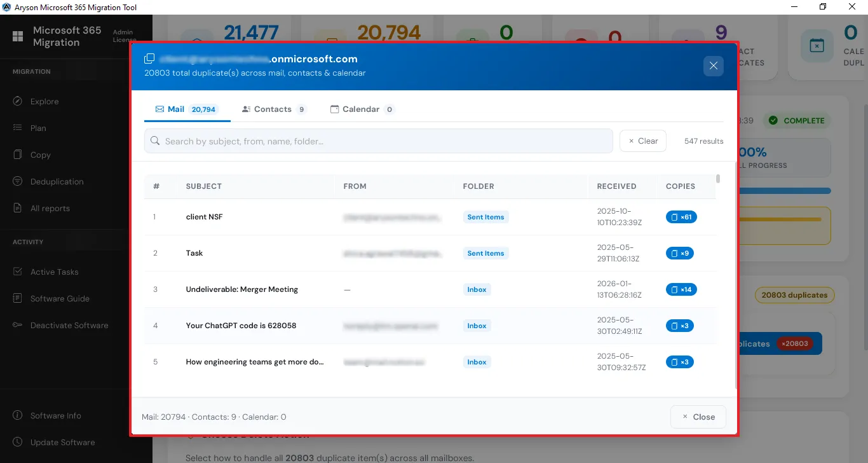This screenshot has width=868, height=463.
Task: Click the copy icon beside the mailbox address
Action: (x=149, y=59)
